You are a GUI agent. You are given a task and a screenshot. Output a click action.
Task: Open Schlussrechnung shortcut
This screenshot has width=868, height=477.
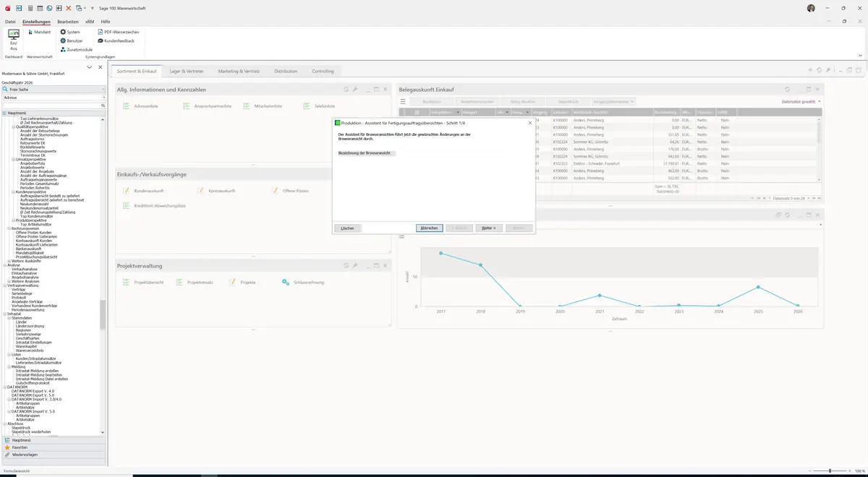click(x=304, y=282)
